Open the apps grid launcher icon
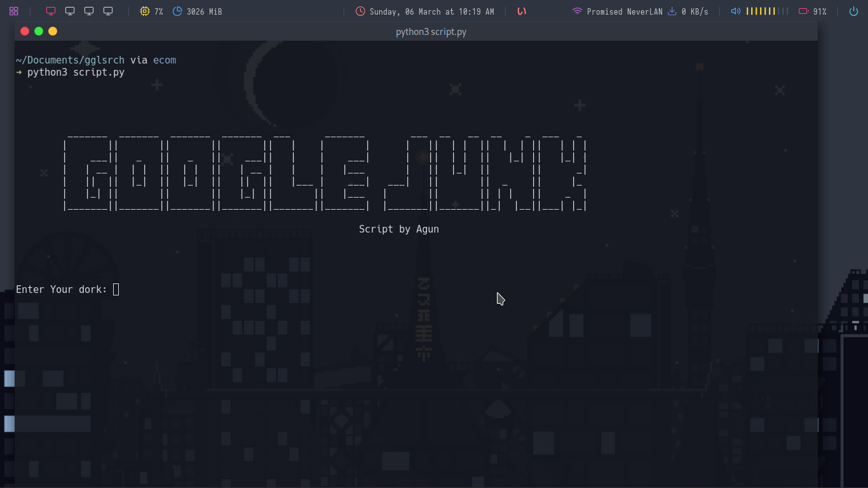This screenshot has width=868, height=488. click(x=14, y=11)
